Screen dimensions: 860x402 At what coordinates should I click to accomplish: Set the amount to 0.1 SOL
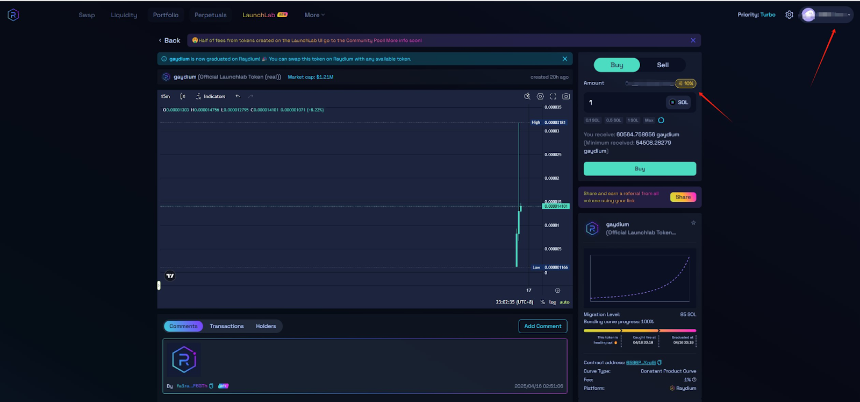tap(592, 120)
